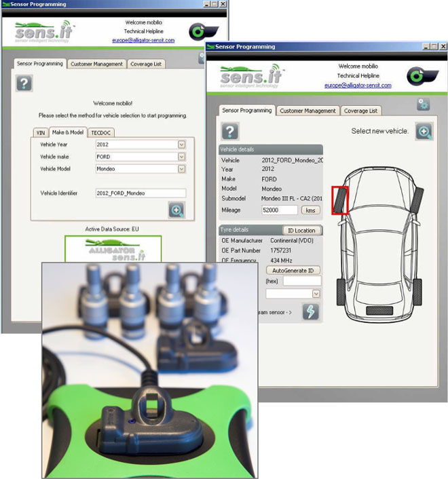The height and width of the screenshot is (479, 448).
Task: Click 'Active Data Source: EU' text
Action: pos(112,229)
